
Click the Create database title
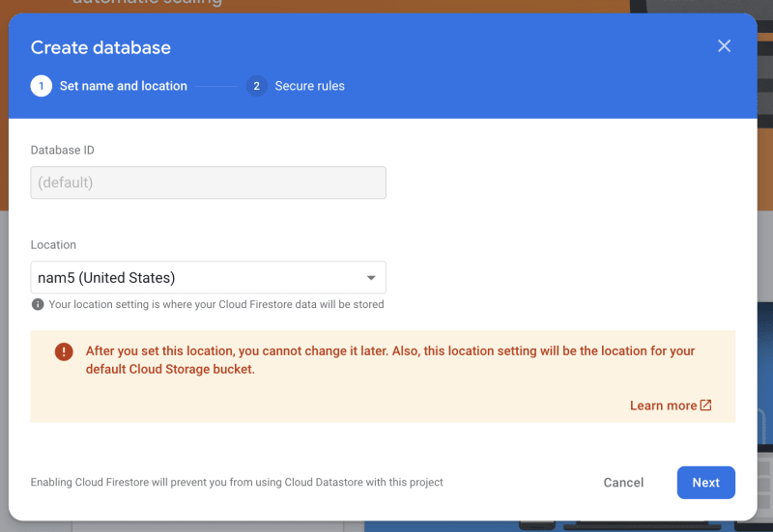[100, 47]
